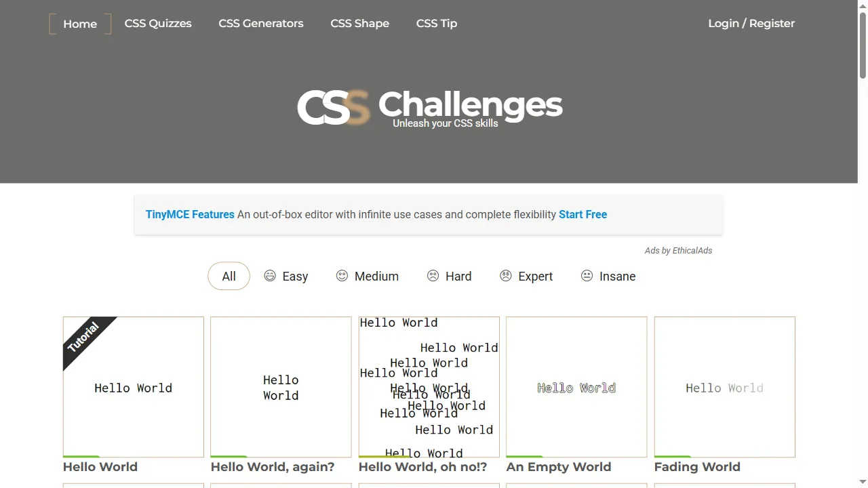The height and width of the screenshot is (488, 868).
Task: Click the Start Free link in the ad
Action: pos(583,214)
